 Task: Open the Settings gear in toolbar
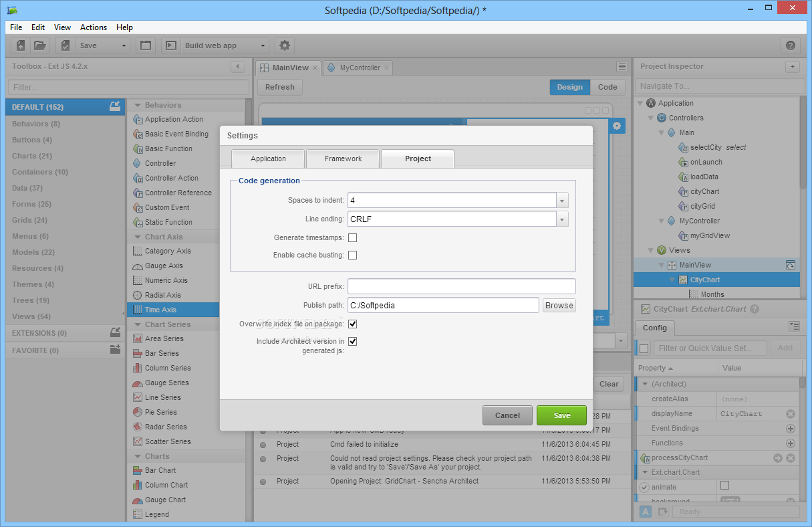point(285,45)
